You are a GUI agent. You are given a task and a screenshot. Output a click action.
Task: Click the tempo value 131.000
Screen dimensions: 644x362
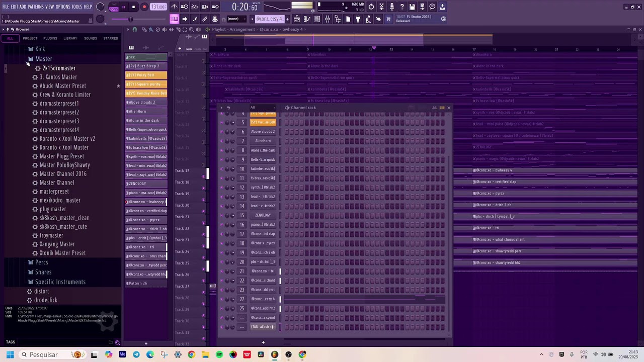[x=158, y=7]
